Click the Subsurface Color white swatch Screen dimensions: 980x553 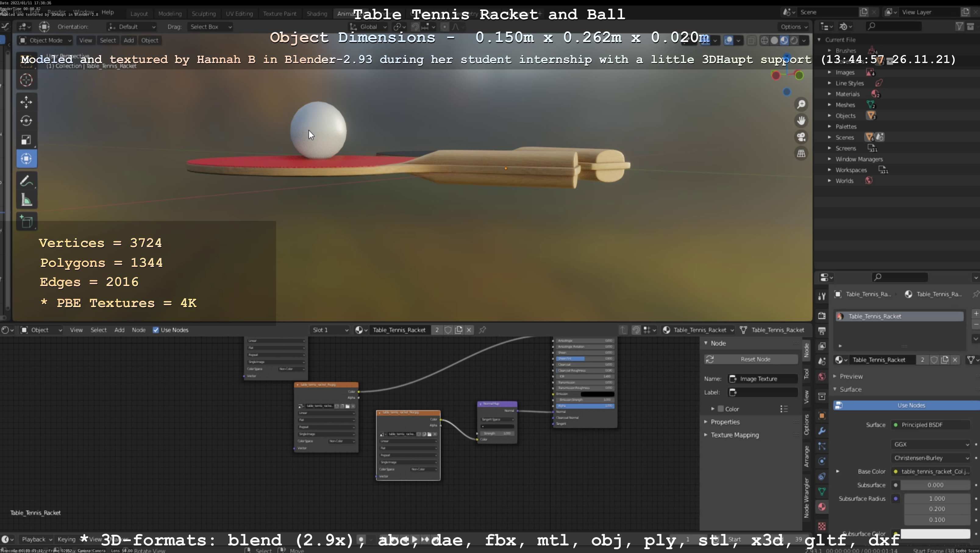(x=935, y=534)
